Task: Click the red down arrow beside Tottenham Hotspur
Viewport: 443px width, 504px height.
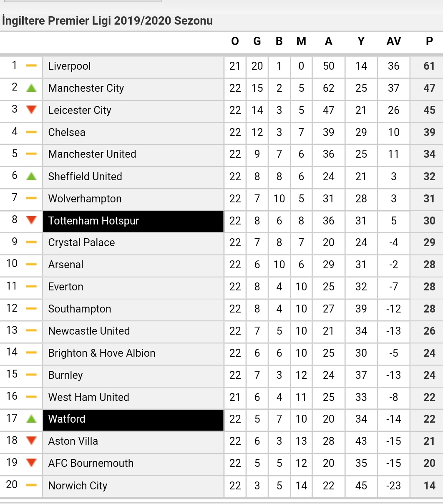Action: click(31, 220)
